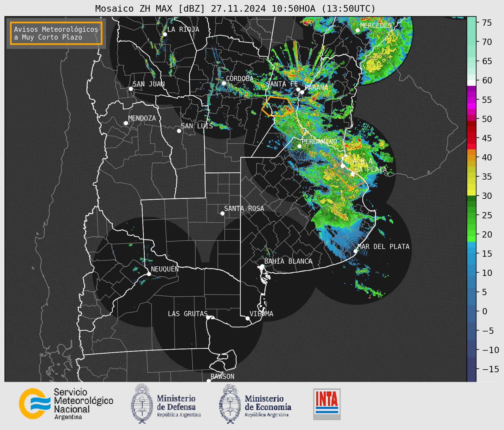Click the NEUQUÉN city marker dot

[x=149, y=274]
